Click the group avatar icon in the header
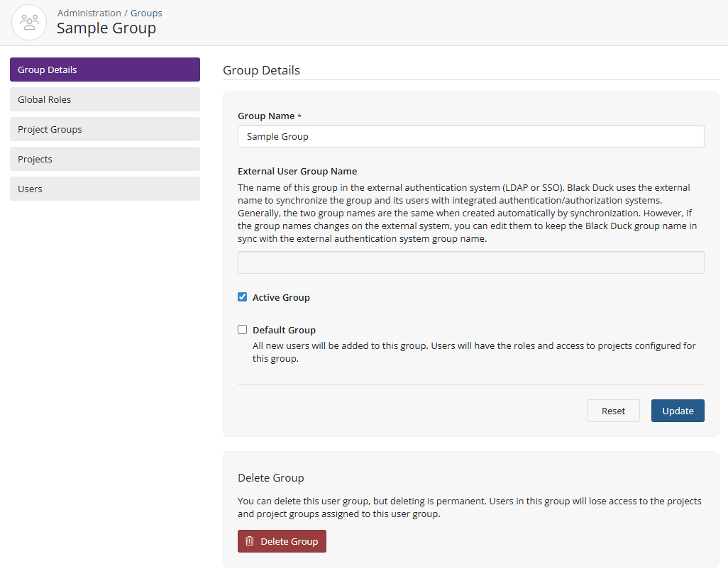728x571 pixels. (x=29, y=22)
